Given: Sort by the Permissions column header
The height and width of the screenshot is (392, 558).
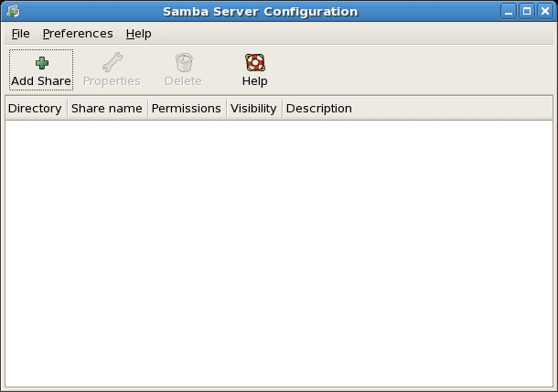Looking at the screenshot, I should pyautogui.click(x=187, y=109).
